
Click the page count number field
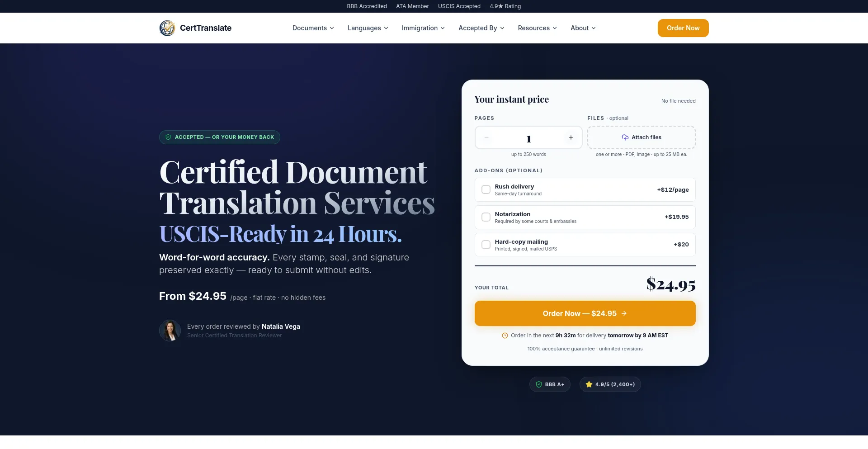click(528, 138)
